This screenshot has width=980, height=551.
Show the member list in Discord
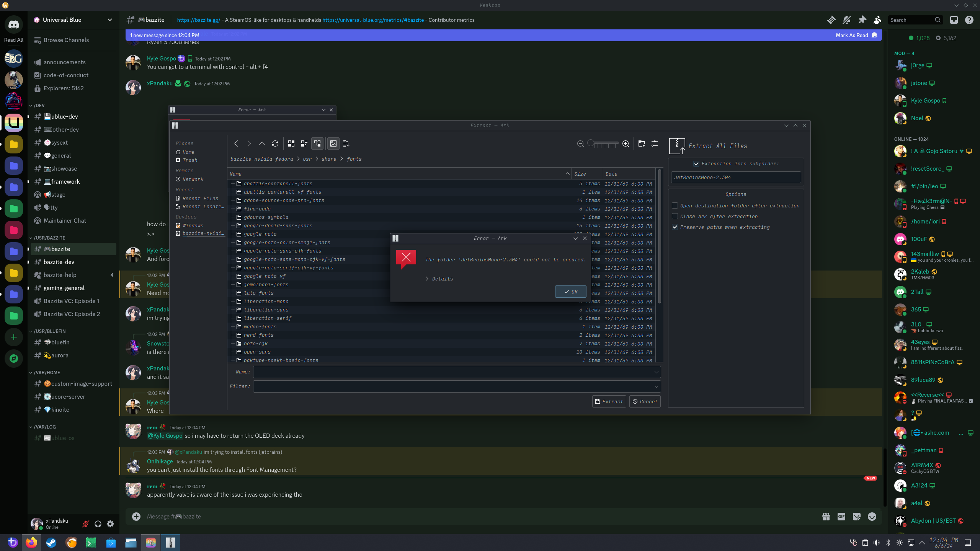click(x=877, y=20)
